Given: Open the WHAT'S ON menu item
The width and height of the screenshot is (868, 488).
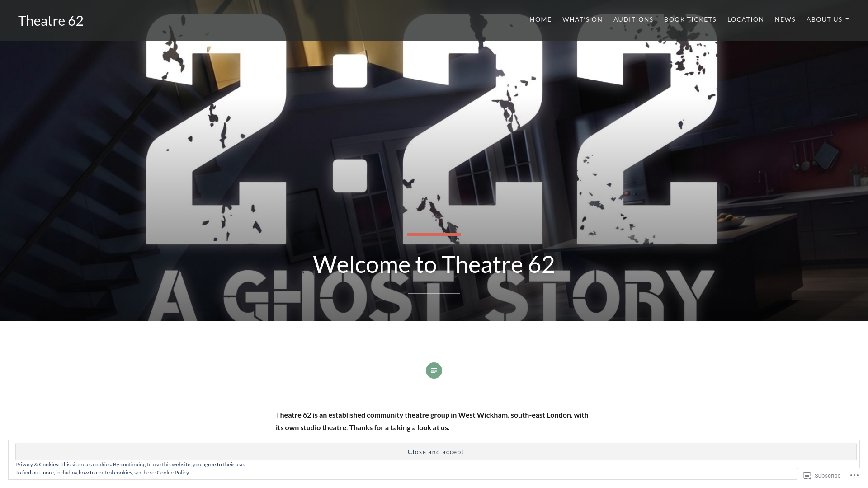Looking at the screenshot, I should coord(582,19).
